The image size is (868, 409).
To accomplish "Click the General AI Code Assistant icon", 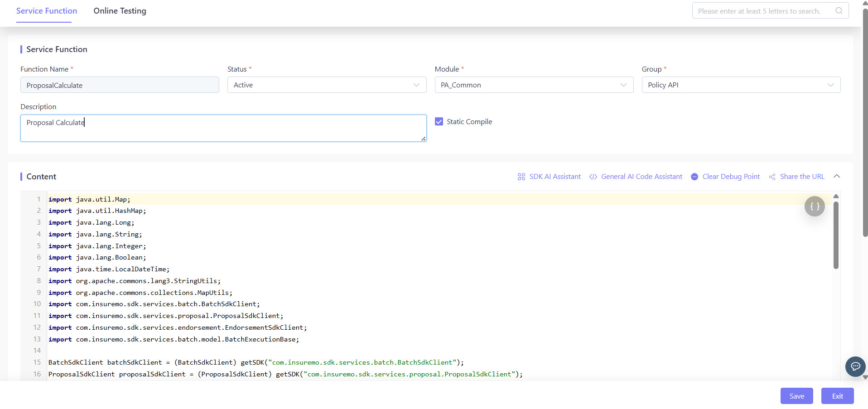I will (x=593, y=177).
